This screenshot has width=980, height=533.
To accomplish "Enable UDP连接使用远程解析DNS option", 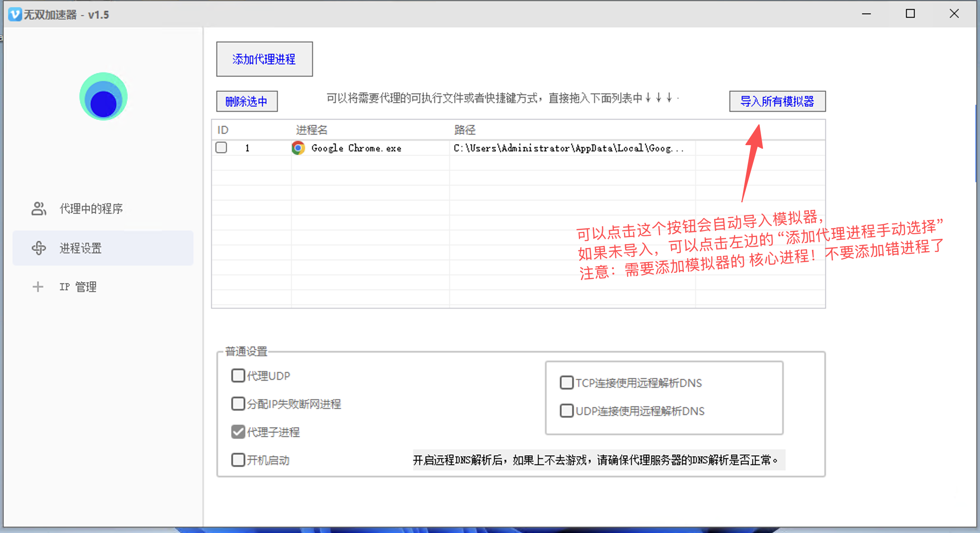I will tap(566, 411).
